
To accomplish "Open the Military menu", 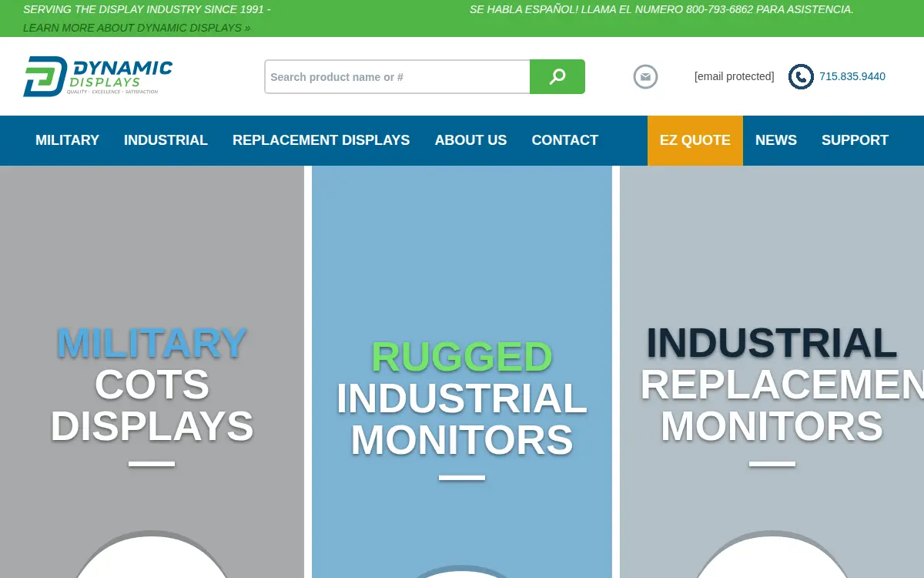I will point(68,140).
